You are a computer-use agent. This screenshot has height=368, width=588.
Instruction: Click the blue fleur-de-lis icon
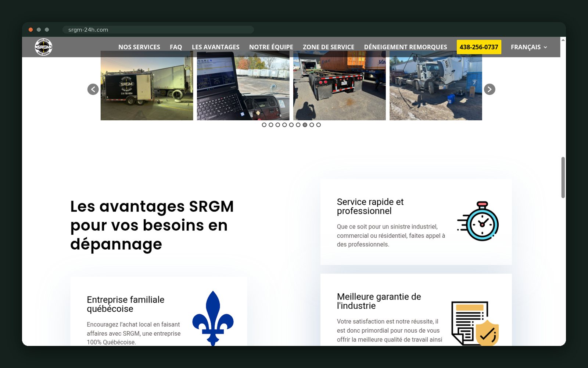[213, 318]
